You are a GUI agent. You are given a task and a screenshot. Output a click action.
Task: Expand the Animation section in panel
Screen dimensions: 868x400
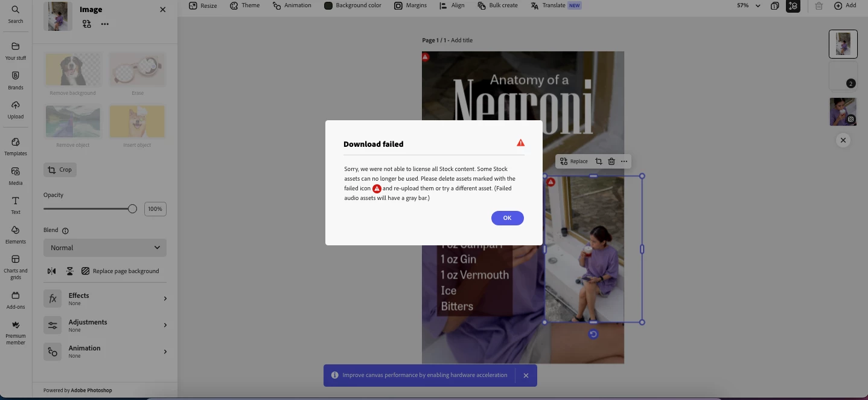[x=105, y=351]
